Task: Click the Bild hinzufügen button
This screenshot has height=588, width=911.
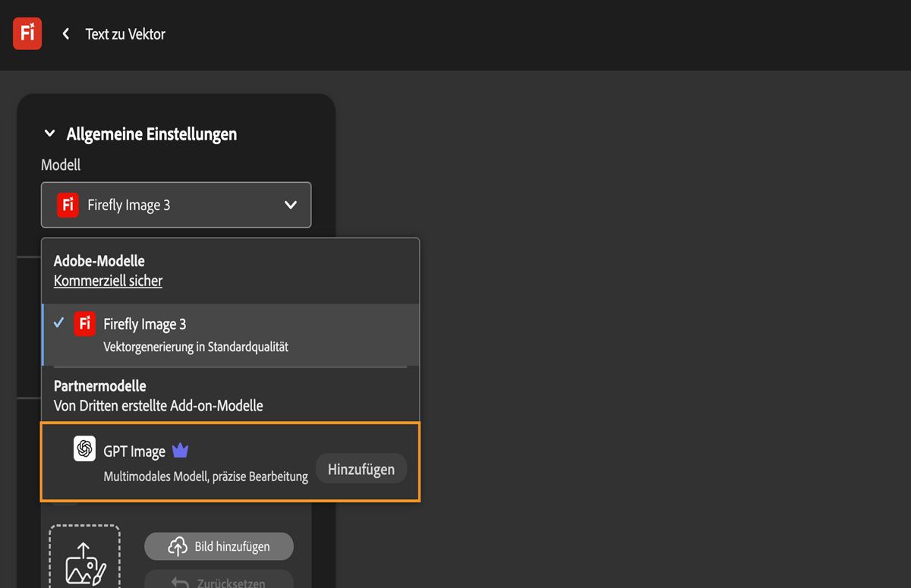Action: pyautogui.click(x=219, y=546)
